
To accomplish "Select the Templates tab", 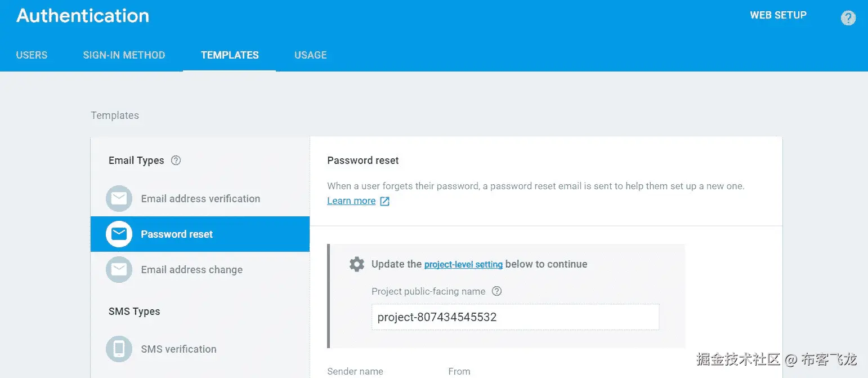I will 230,55.
